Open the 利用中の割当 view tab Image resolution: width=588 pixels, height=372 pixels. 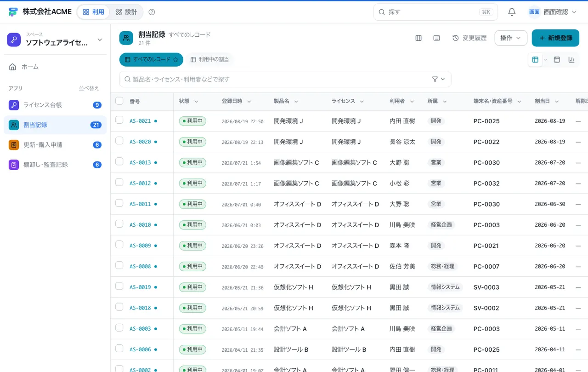click(x=209, y=60)
